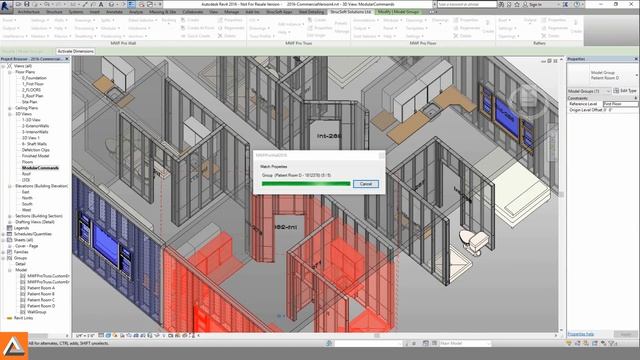Click the Apply button in Properties palette
This screenshot has width=640, height=360.
(626, 334)
